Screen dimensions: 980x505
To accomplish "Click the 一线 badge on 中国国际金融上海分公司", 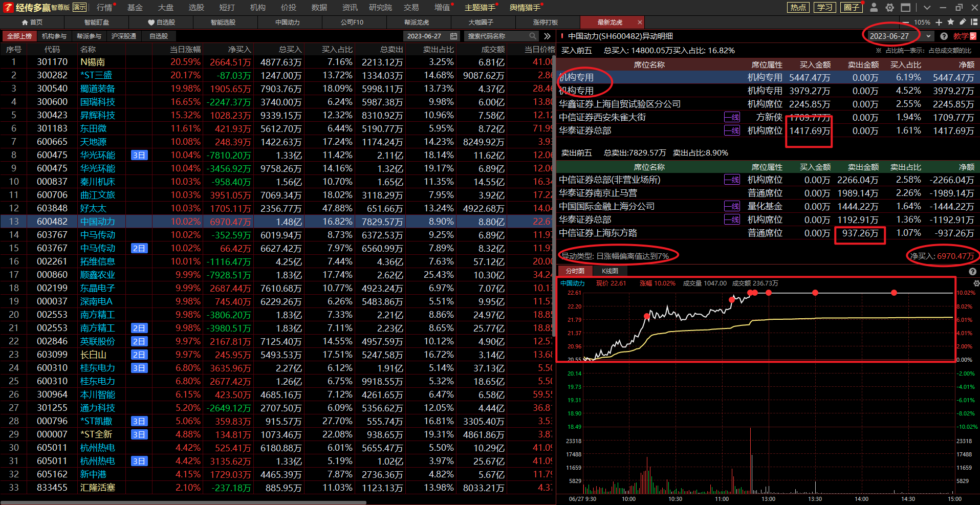I will coord(732,206).
